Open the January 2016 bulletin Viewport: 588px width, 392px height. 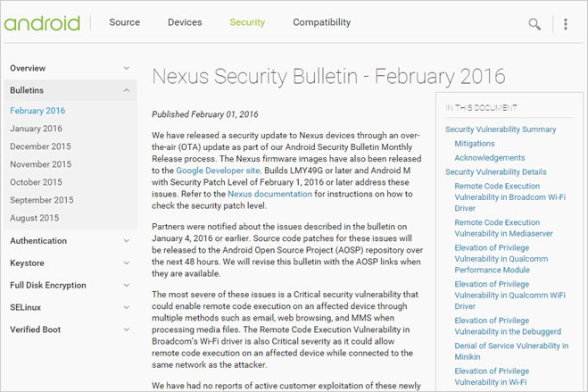pyautogui.click(x=36, y=129)
